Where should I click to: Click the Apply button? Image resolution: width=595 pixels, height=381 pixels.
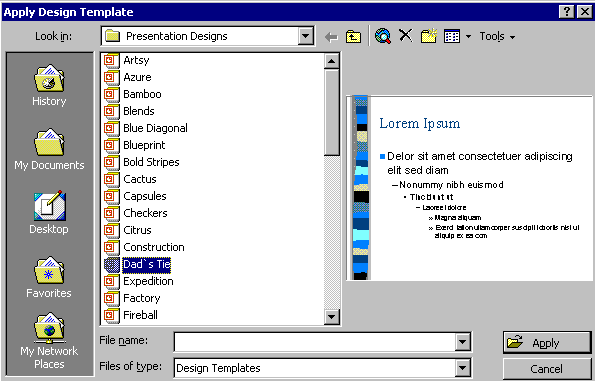(x=547, y=342)
